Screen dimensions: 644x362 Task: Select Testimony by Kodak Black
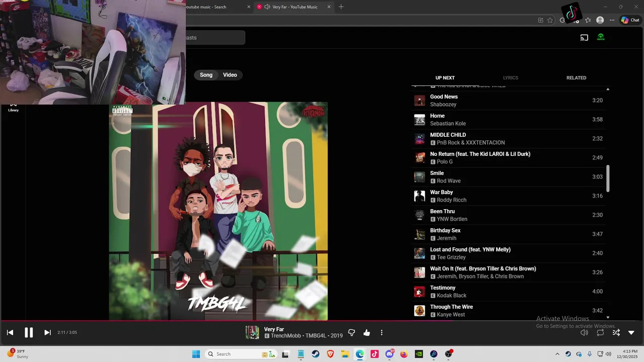coord(508,292)
